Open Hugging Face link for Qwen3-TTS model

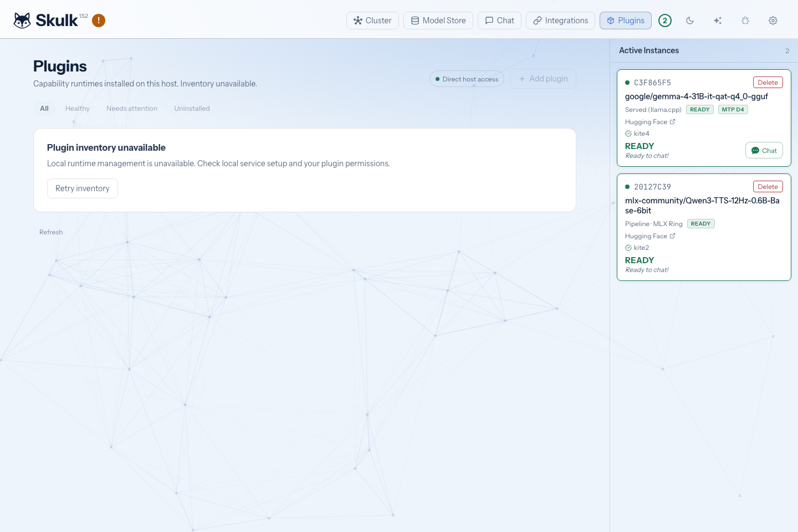650,236
